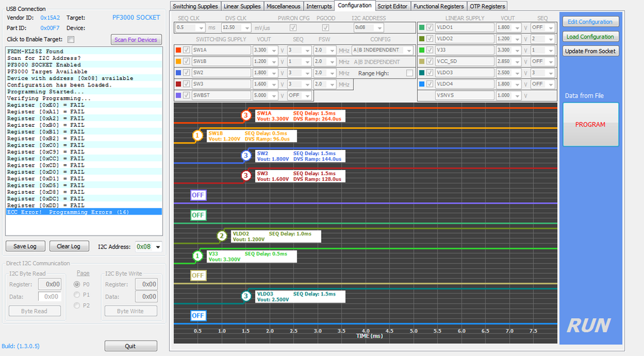The image size is (644, 356).
Task: Toggle the VCC_SD enable checkbox
Action: [x=429, y=62]
